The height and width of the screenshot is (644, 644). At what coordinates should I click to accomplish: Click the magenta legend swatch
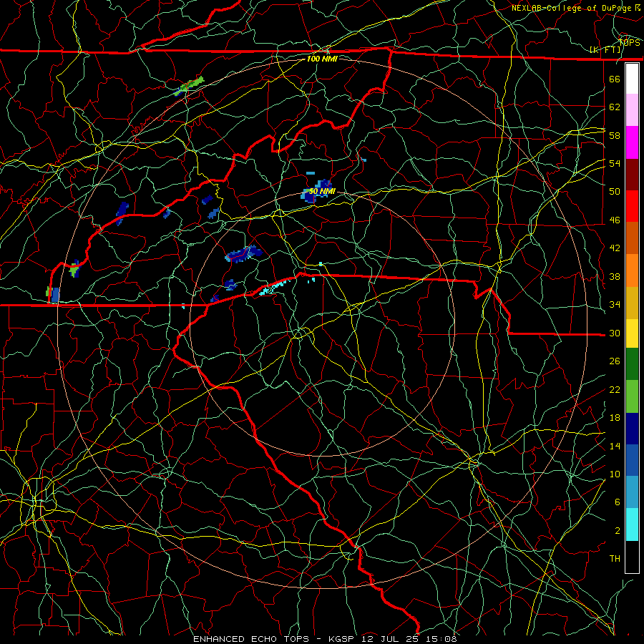pos(632,142)
